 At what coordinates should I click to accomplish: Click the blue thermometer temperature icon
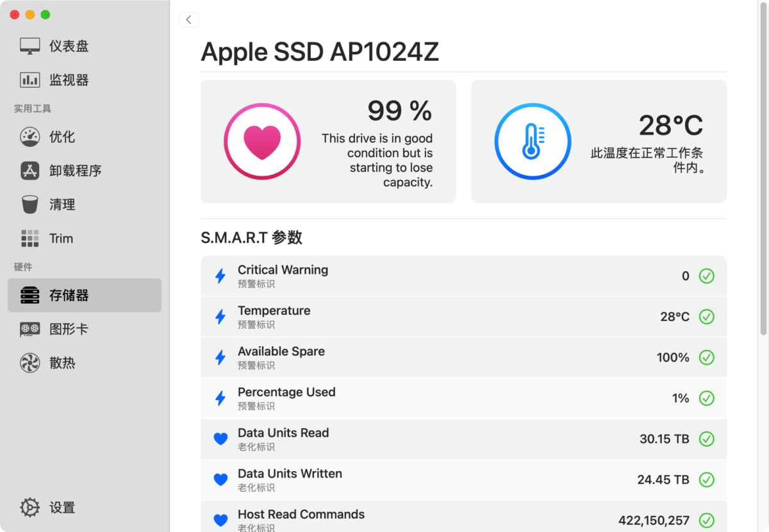533,142
